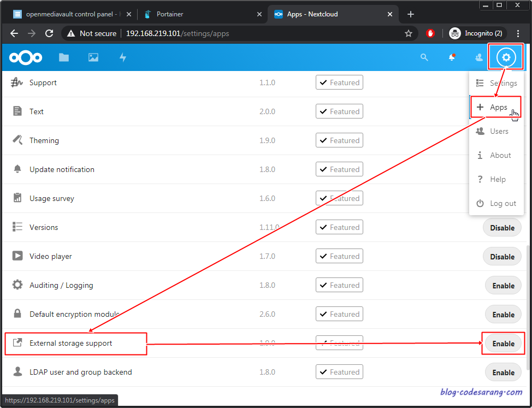Open the search magnifier in header
532x408 pixels.
tap(424, 57)
